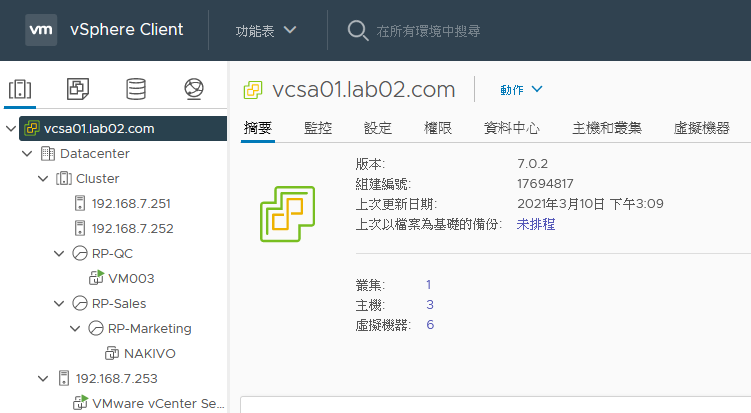Open the Hosts and Clusters inventory view
Image resolution: width=751 pixels, height=413 pixels.
pyautogui.click(x=20, y=89)
